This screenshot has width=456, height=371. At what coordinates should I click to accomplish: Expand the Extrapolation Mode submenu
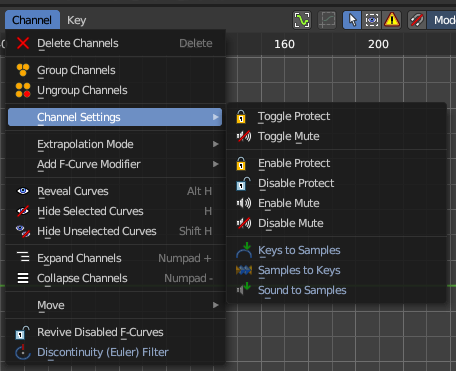point(115,144)
